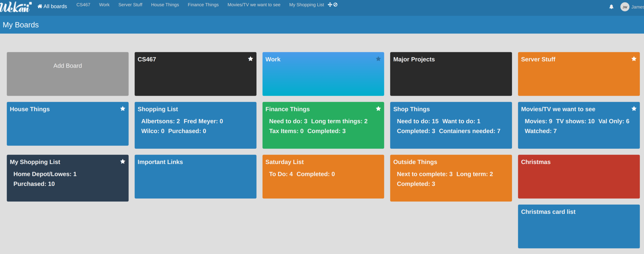Open Finance Things shortcut in top bar

(x=203, y=5)
